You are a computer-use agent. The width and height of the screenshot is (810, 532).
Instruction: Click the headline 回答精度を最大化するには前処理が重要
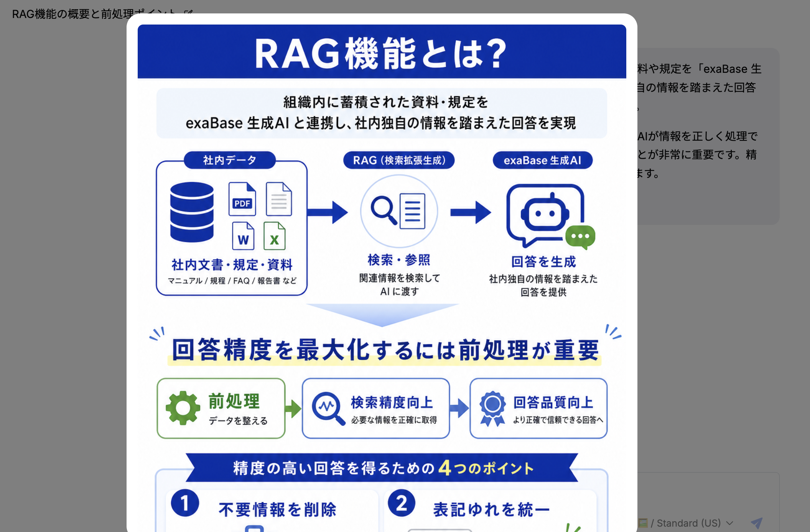(385, 350)
